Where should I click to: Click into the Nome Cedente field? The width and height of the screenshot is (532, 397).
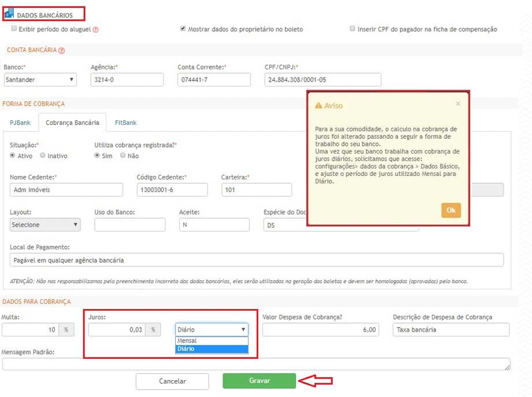coord(66,190)
